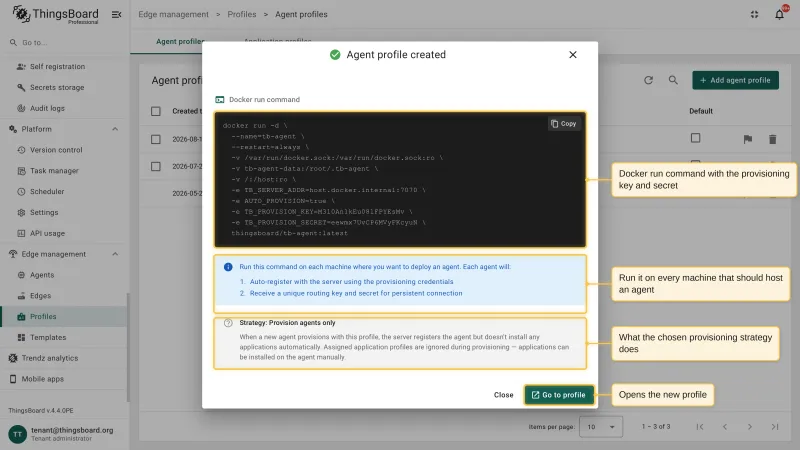Check the row created 2026-08 checkbox

(156, 139)
